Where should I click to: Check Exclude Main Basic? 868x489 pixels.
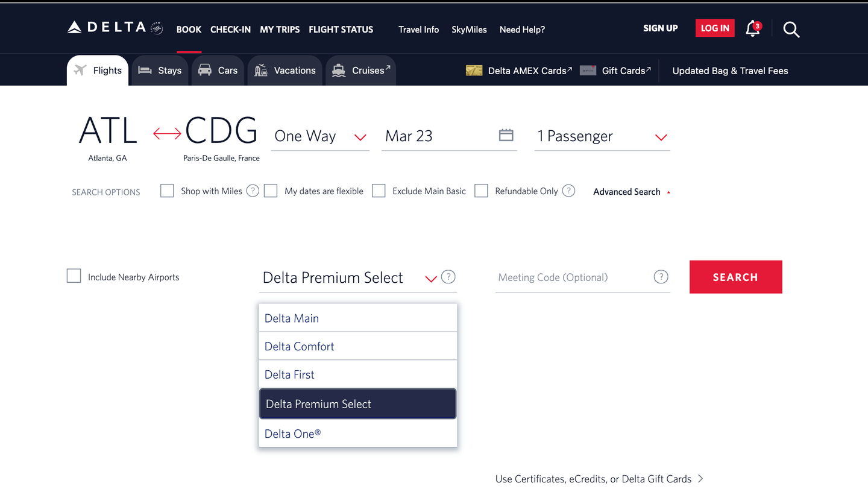click(x=379, y=191)
